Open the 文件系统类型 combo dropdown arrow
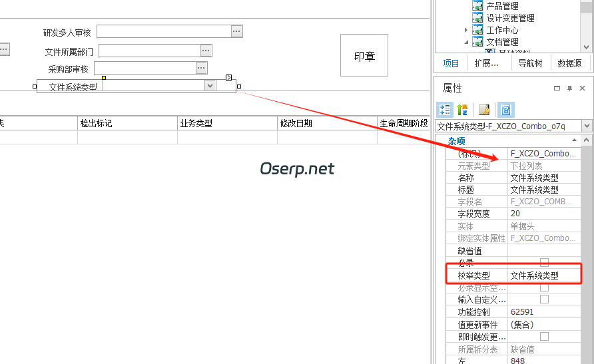Screen dimensions: 594x364 [210, 86]
